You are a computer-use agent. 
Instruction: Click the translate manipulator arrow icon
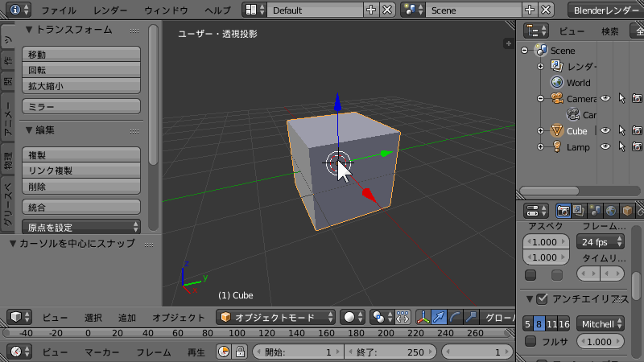coord(439,317)
